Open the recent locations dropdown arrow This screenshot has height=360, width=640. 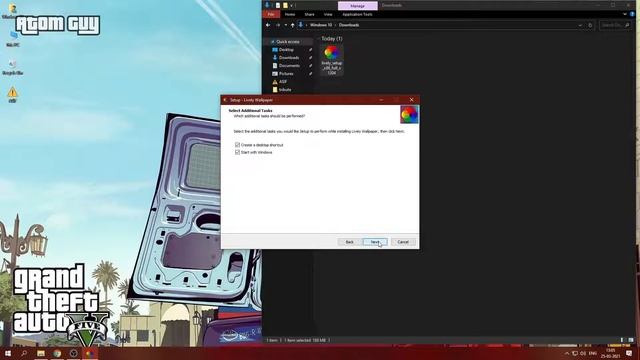(285, 25)
